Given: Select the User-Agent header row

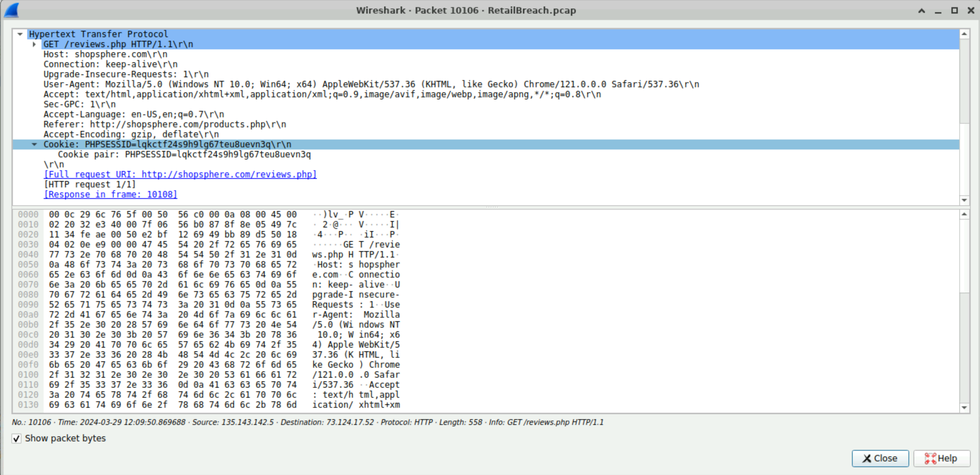Looking at the screenshot, I should (371, 84).
